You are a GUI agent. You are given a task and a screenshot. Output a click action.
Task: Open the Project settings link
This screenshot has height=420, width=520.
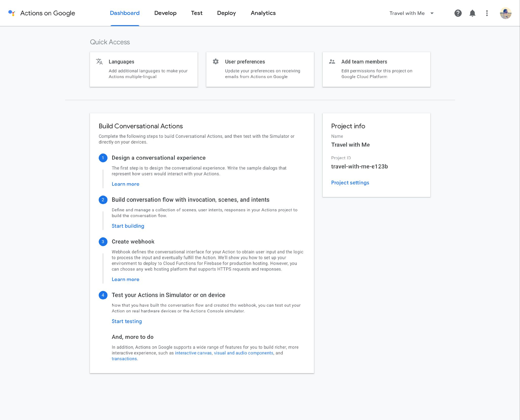[350, 183]
